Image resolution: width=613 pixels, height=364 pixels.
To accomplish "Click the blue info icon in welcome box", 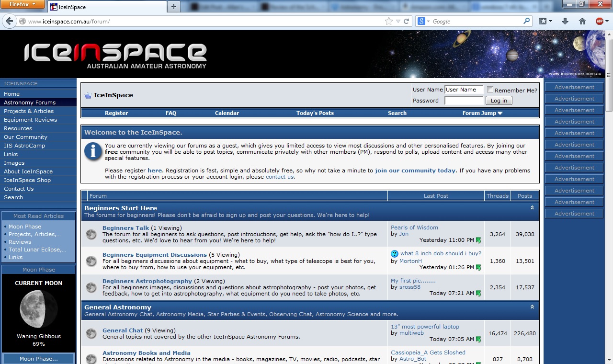I will (93, 151).
